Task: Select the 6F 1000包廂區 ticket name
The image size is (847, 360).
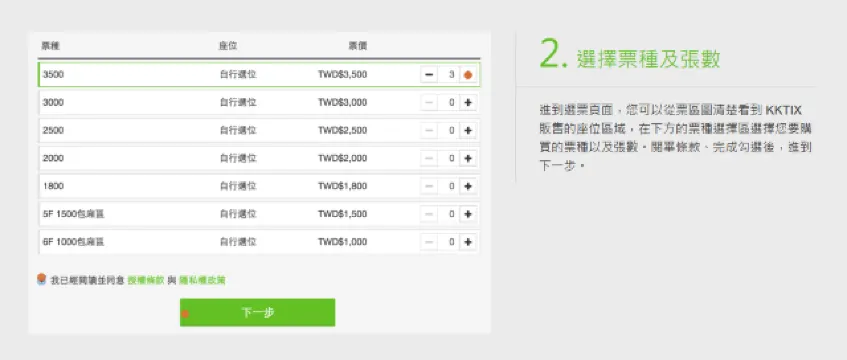Action: tap(73, 242)
